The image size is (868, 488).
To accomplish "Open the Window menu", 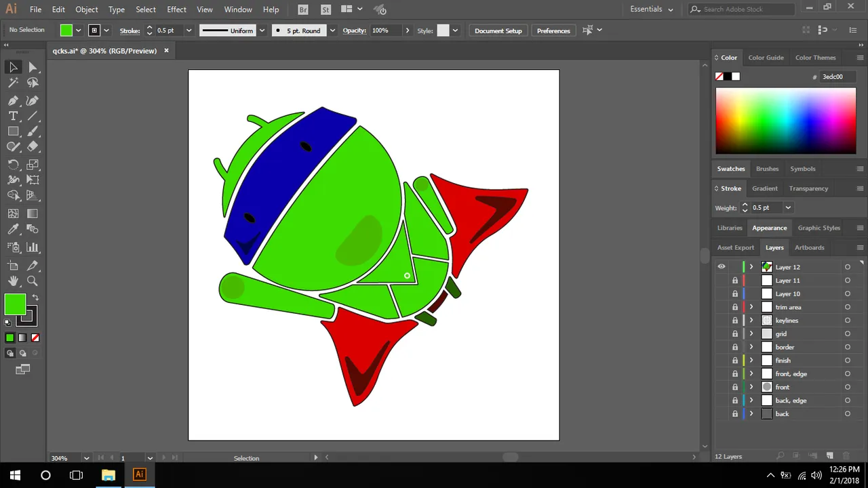I will pyautogui.click(x=238, y=9).
